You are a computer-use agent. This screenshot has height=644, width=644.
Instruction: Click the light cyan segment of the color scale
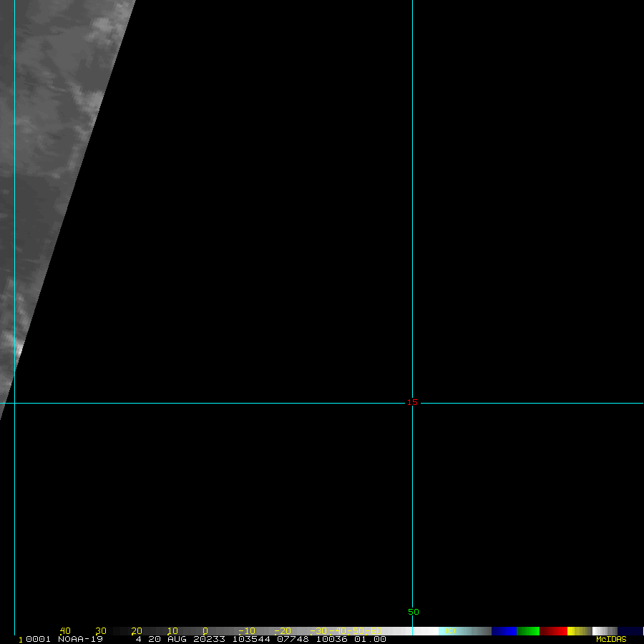[x=449, y=631]
